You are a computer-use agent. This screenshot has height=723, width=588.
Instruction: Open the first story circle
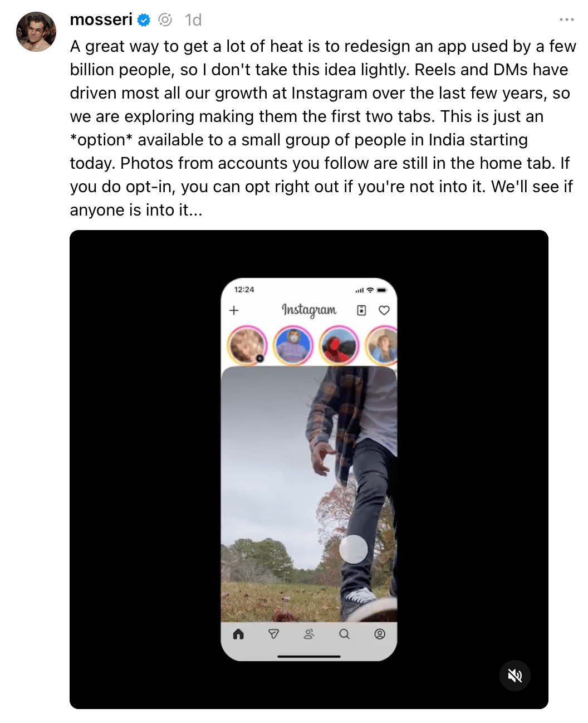247,345
